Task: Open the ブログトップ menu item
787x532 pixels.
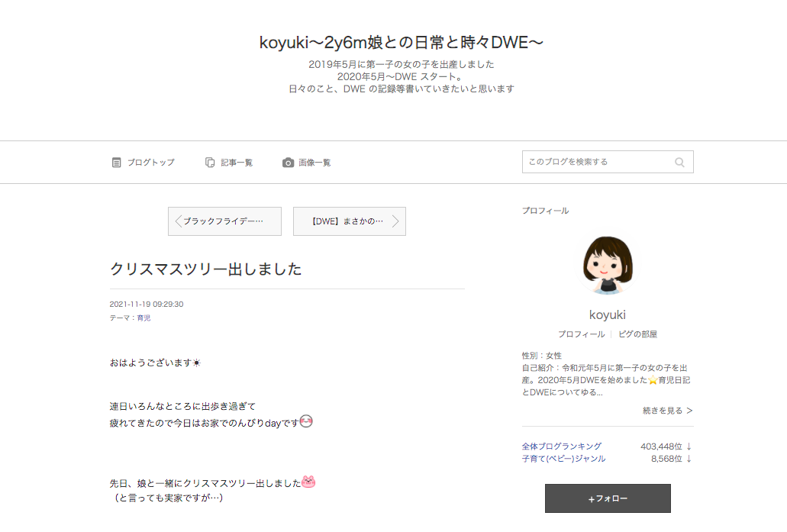Action: [x=143, y=163]
